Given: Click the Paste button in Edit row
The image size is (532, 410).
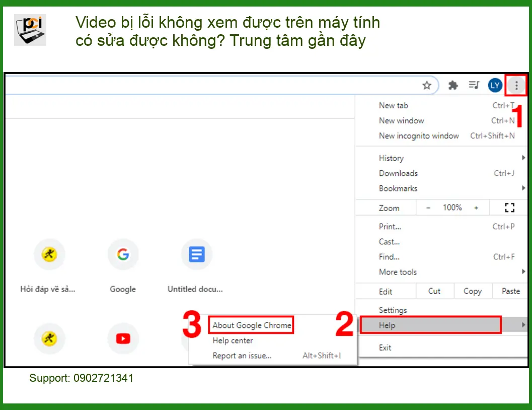Looking at the screenshot, I should (x=511, y=291).
